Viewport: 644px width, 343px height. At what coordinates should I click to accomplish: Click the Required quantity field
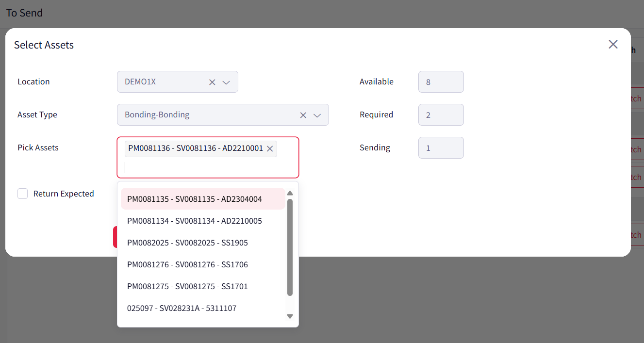tap(441, 115)
